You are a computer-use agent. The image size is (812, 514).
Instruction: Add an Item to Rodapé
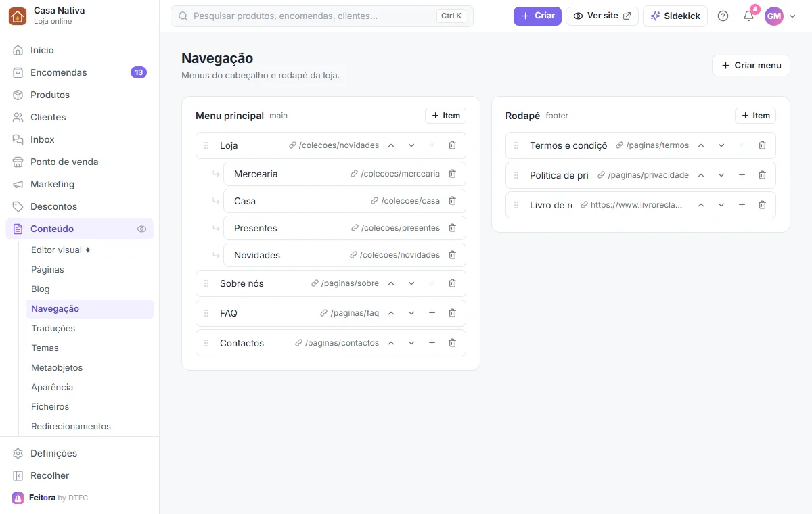[755, 116]
